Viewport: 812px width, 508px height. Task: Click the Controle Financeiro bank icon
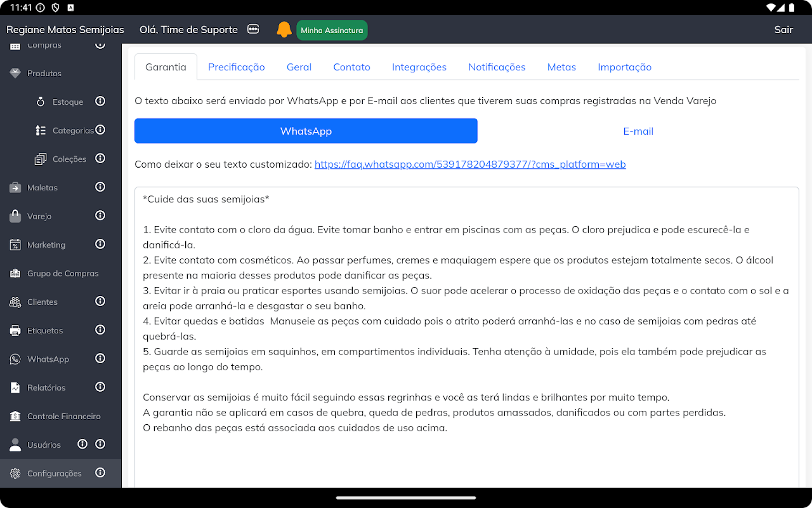point(15,416)
